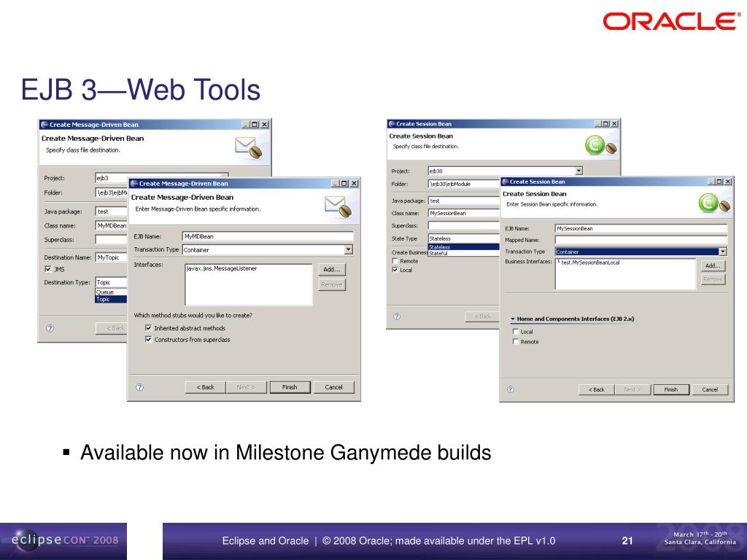Enable Remote under Home and Components Interfaces
This screenshot has height=560, width=747.
[516, 341]
